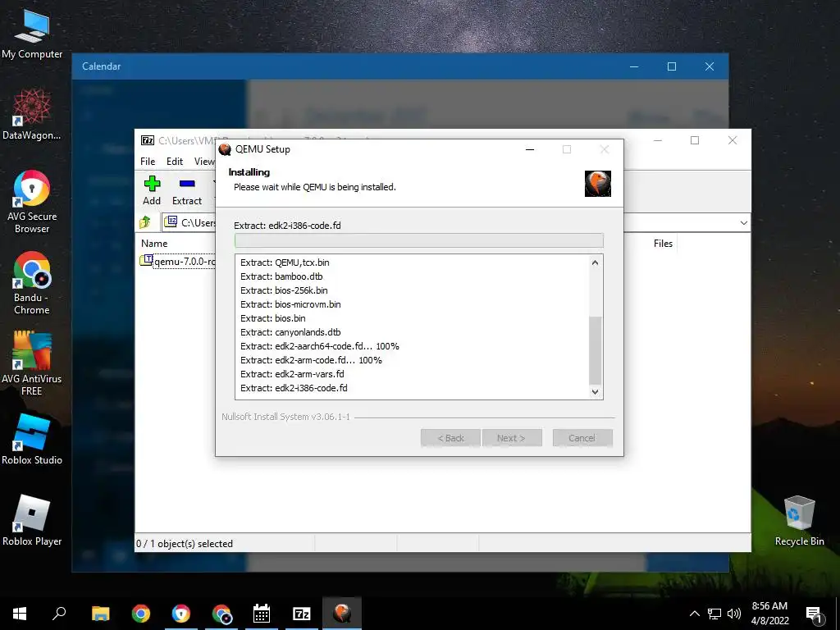Click the QEMU Setup title bar icon
The image size is (840, 630).
coord(225,149)
